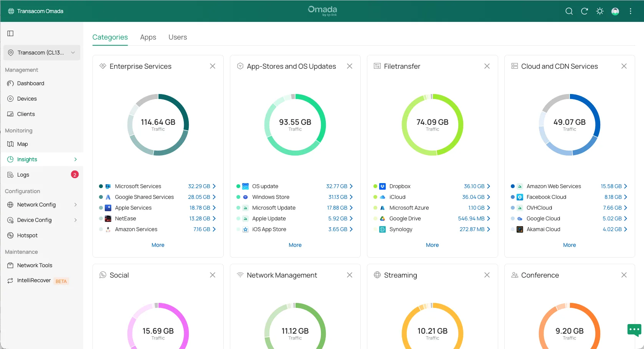Image resolution: width=644 pixels, height=349 pixels.
Task: Click the Transacom Omada globe logo
Action: [11, 11]
